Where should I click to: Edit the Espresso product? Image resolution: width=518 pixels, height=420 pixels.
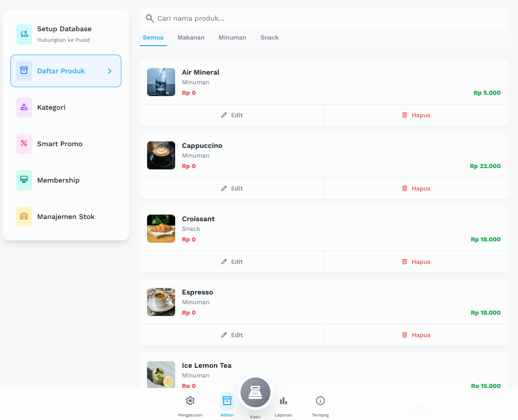pos(232,335)
